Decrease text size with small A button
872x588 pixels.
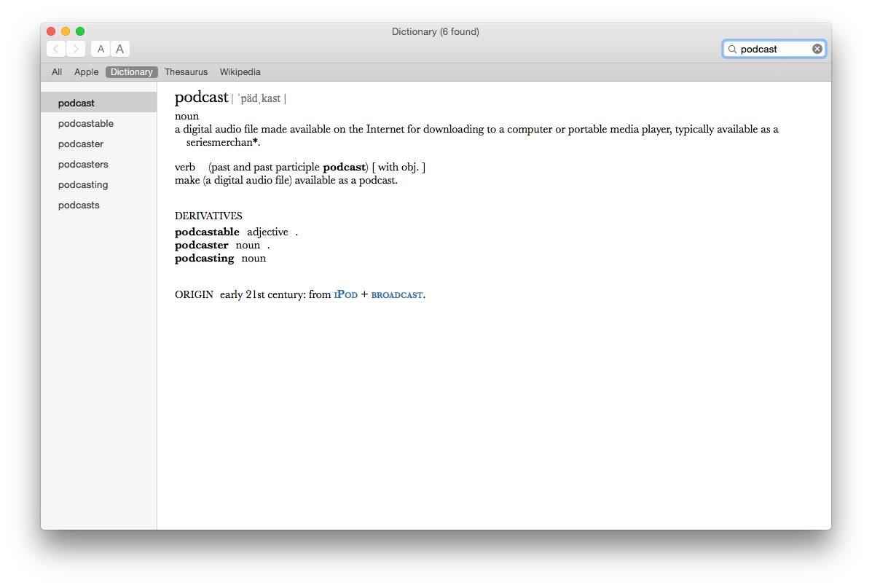click(x=101, y=49)
